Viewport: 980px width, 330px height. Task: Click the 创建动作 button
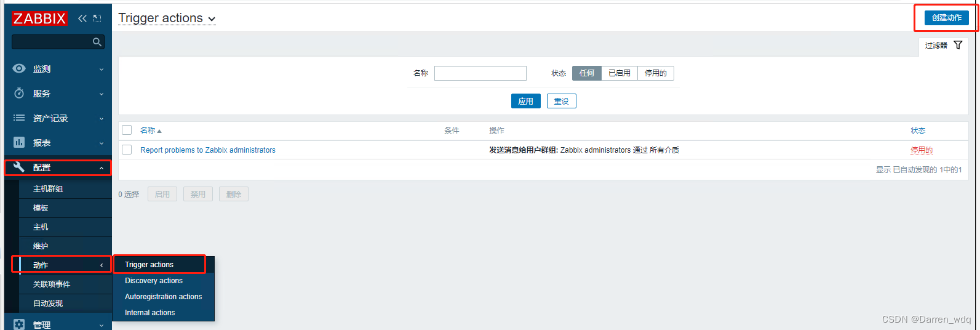pos(946,18)
